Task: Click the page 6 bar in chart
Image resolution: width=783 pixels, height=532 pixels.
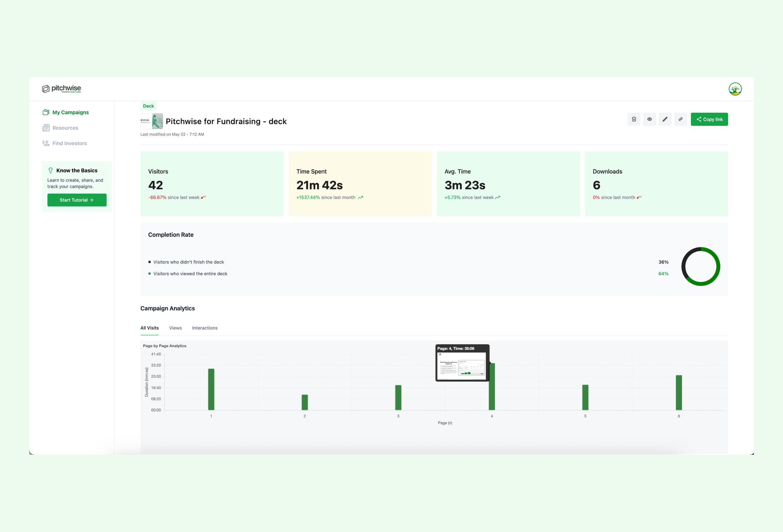Action: [x=679, y=393]
